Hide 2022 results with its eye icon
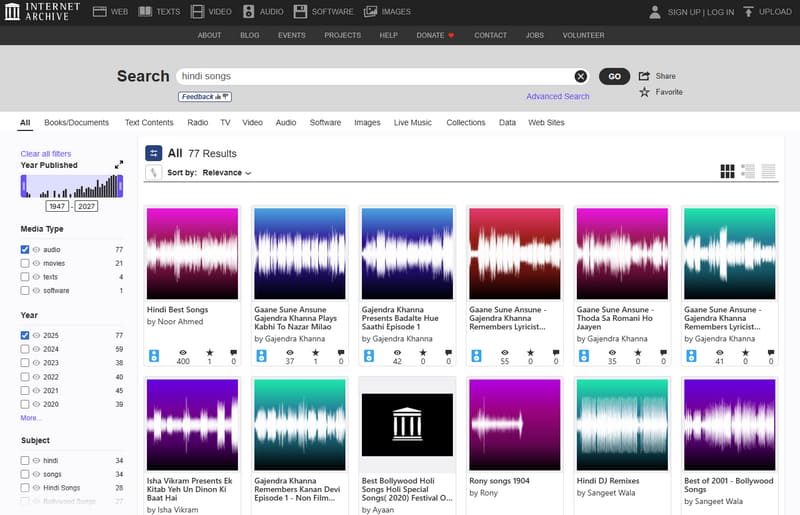The width and height of the screenshot is (800, 515). pos(36,377)
